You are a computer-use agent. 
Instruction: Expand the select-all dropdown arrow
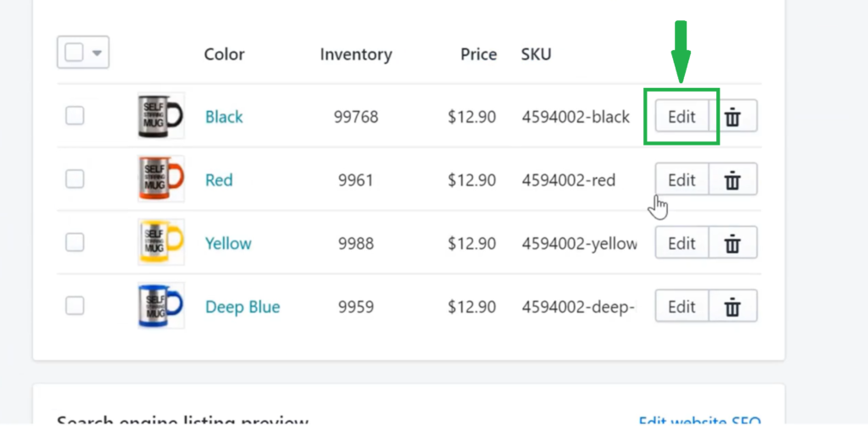coord(97,53)
